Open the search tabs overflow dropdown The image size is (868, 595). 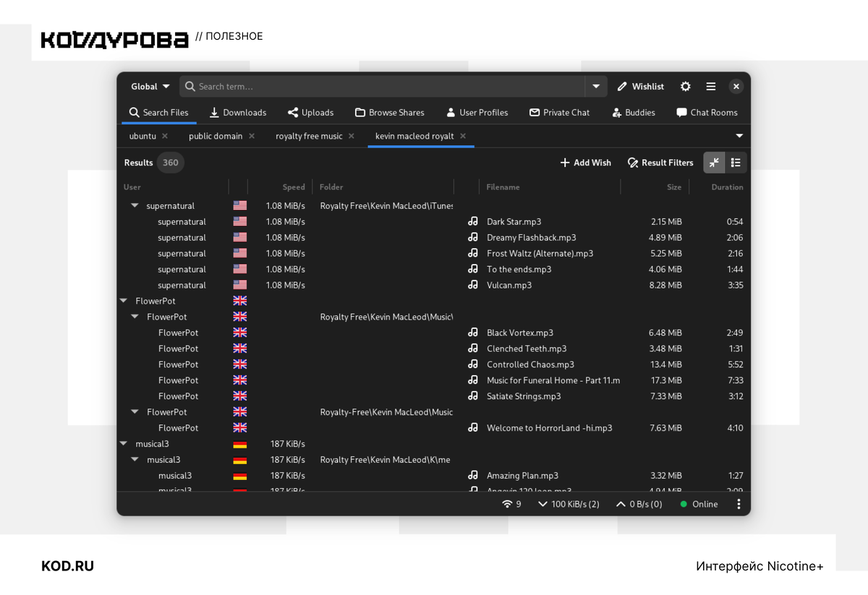click(739, 136)
